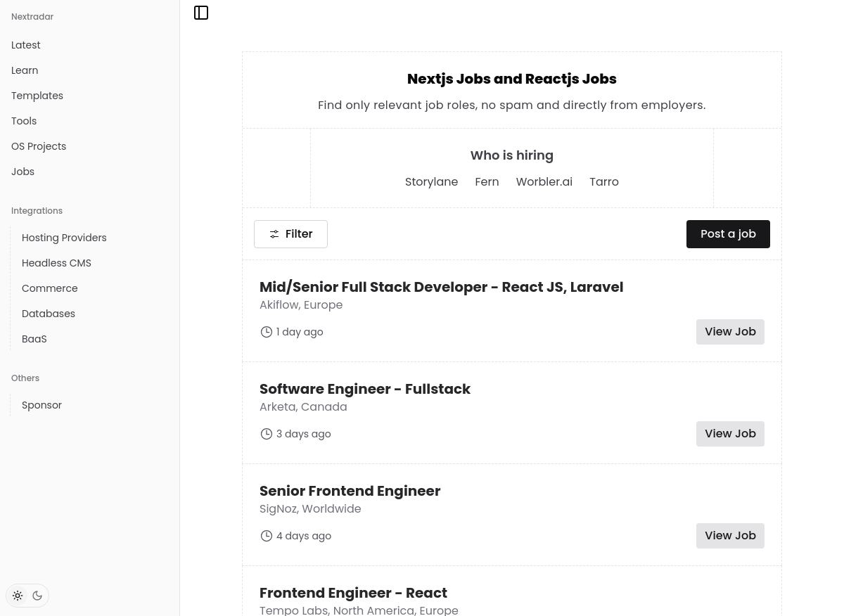Open BaaS integration link
Viewport: 844px width, 616px height.
(x=34, y=339)
